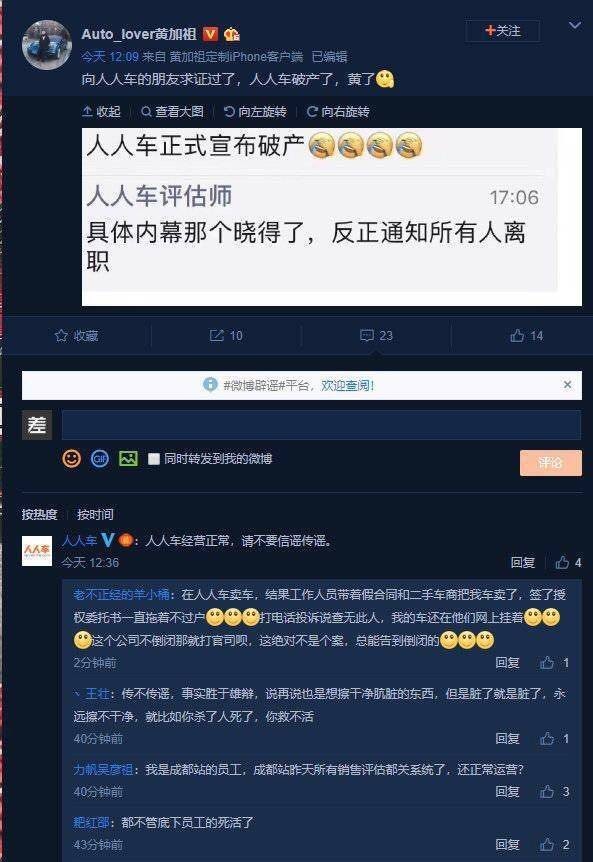Open the dropdown arrow at post top-right

click(x=574, y=25)
